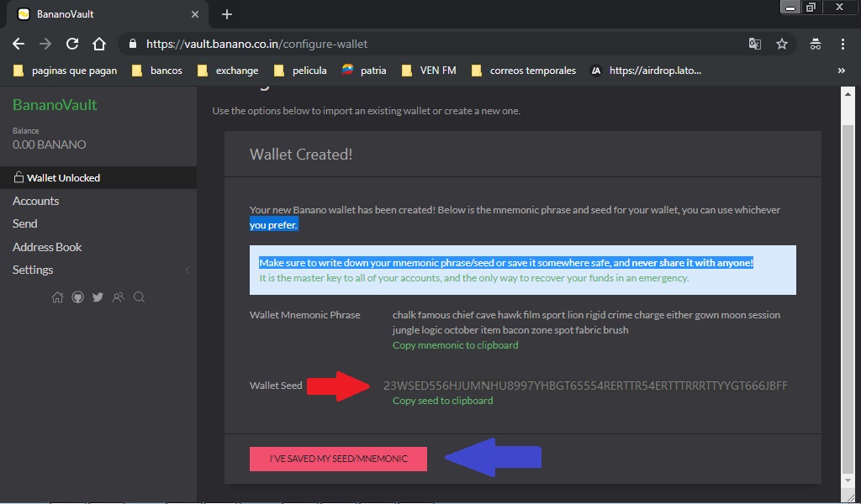Open the translate page icon
861x504 pixels.
755,44
